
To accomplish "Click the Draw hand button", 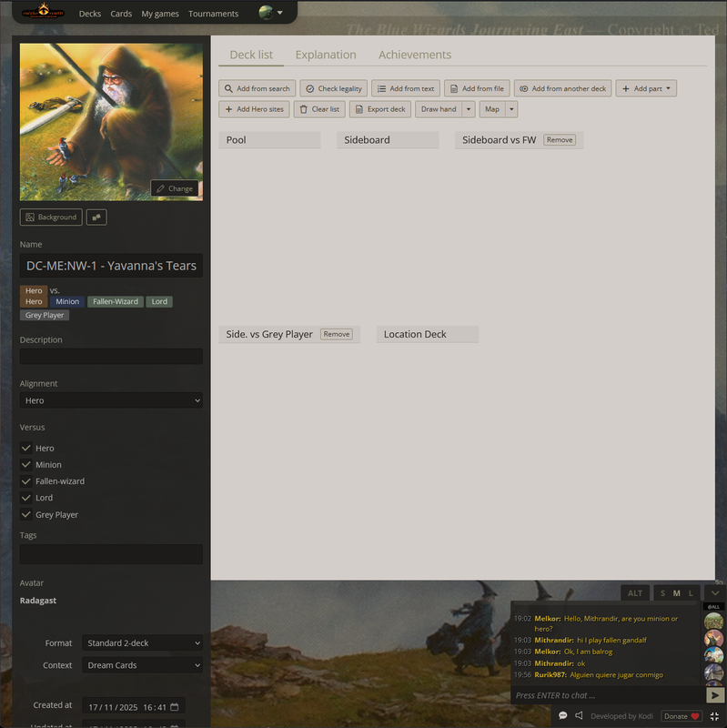I will click(439, 109).
